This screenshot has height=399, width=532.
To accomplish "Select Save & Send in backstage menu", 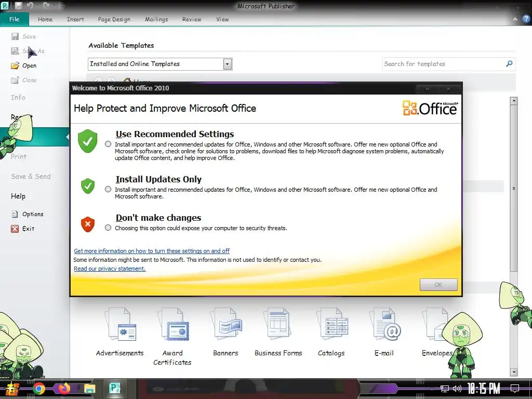I will [x=31, y=177].
